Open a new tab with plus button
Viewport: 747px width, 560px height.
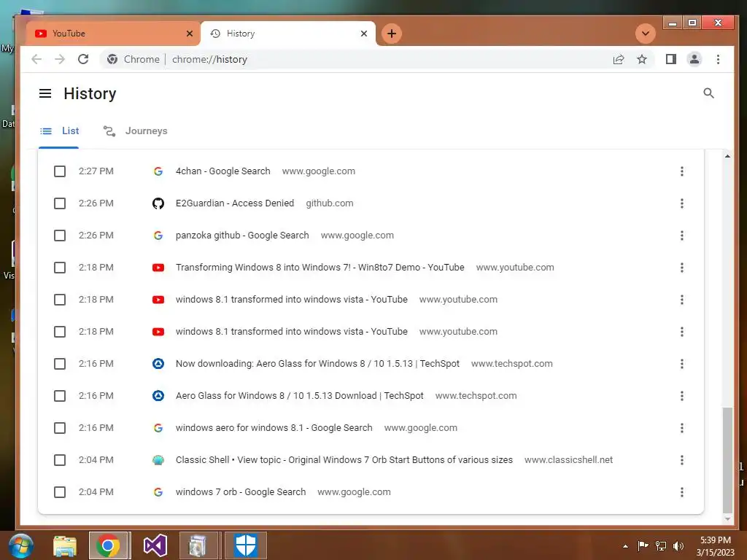point(392,34)
